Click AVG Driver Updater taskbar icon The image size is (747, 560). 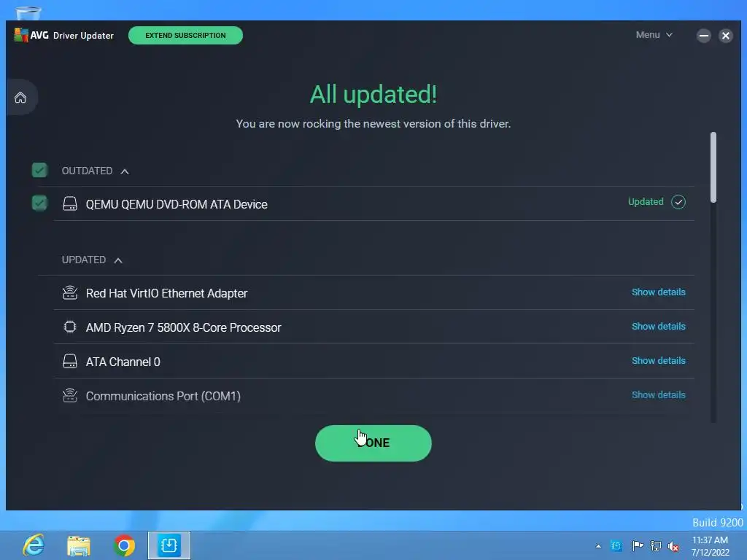pos(169,545)
